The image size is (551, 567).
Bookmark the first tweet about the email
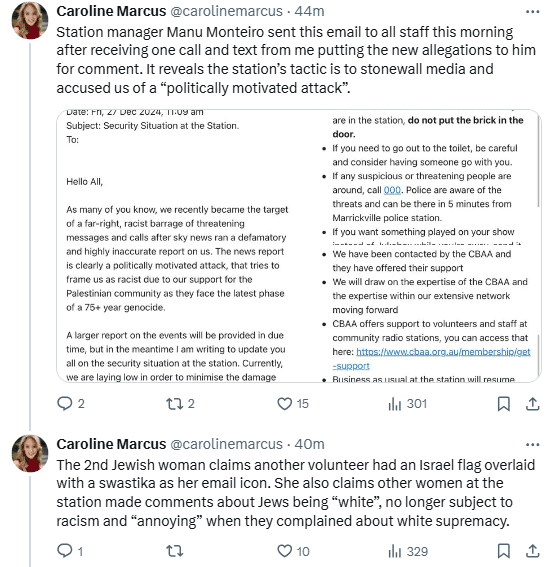[504, 404]
